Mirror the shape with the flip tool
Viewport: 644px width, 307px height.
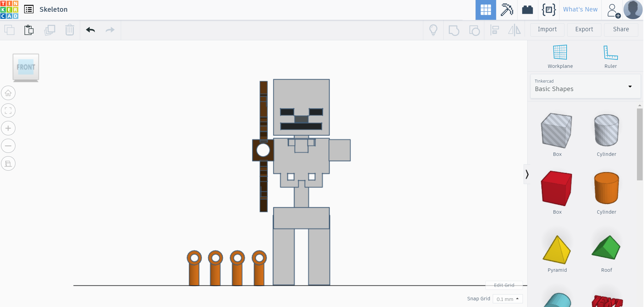point(515,30)
